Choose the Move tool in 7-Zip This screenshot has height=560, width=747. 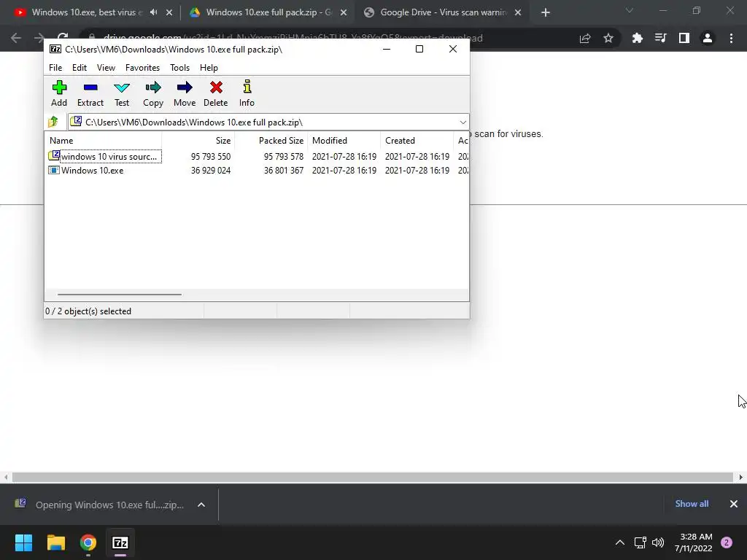pyautogui.click(x=185, y=93)
